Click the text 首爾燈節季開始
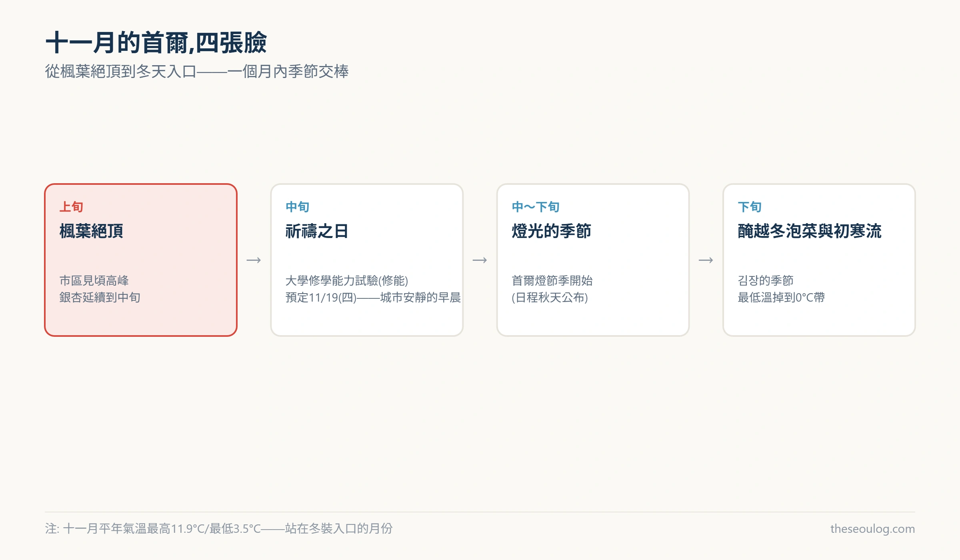The width and height of the screenshot is (960, 560). coord(552,280)
